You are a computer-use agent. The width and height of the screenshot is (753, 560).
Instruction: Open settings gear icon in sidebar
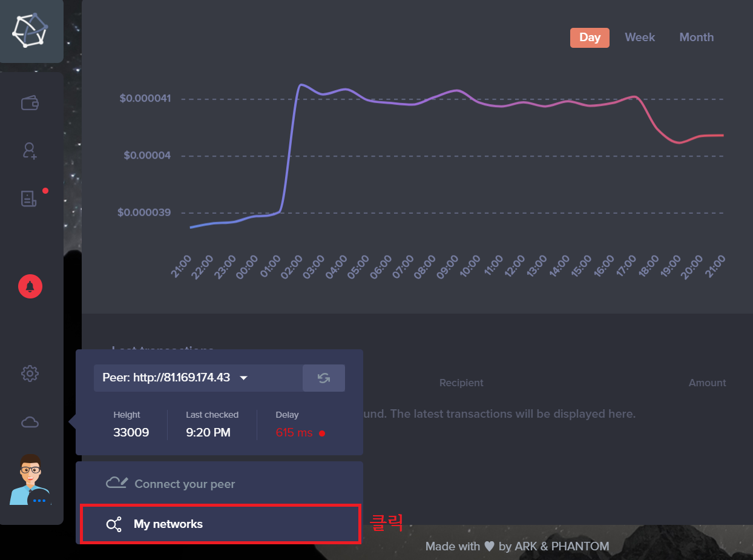(30, 374)
